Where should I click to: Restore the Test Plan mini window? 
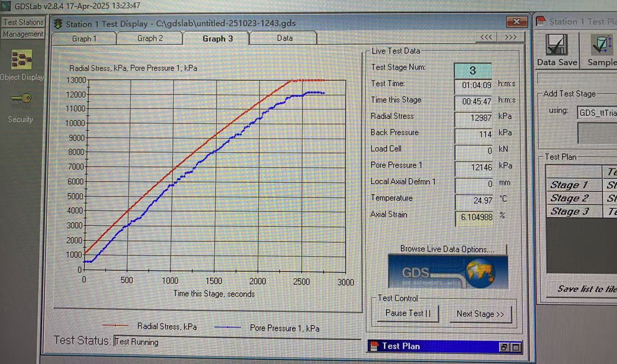tap(503, 347)
